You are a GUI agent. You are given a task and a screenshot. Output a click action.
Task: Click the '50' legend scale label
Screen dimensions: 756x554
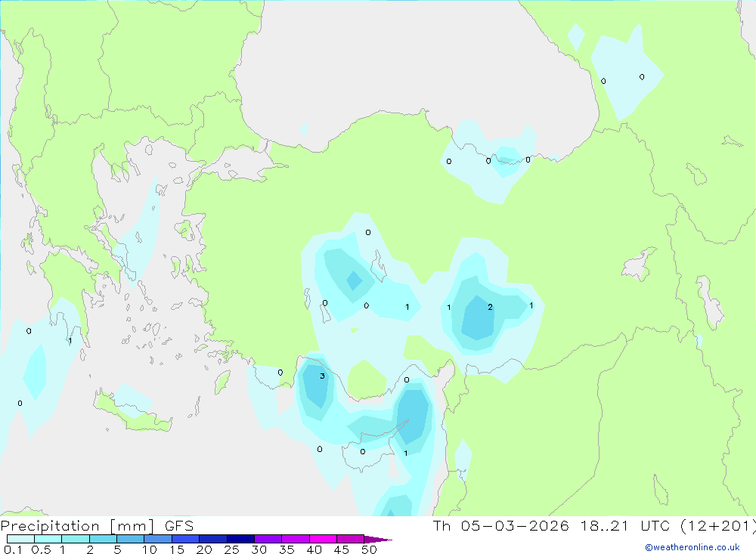click(x=369, y=549)
